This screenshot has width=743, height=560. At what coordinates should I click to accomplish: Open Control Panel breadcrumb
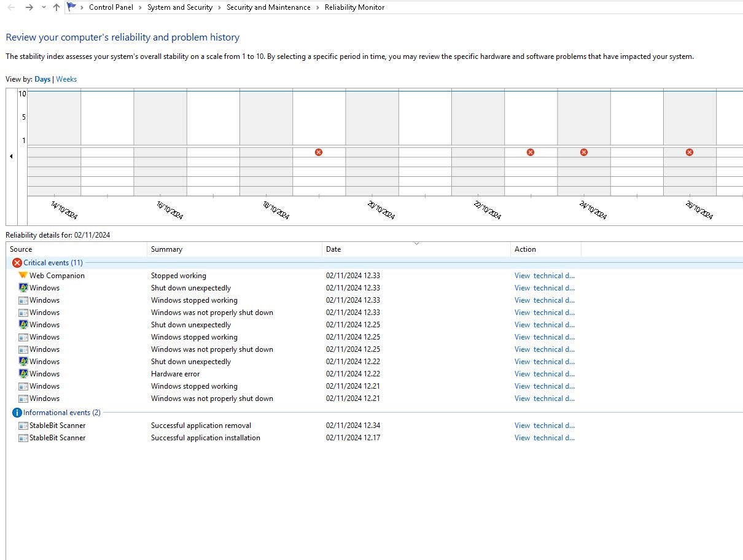tap(111, 7)
